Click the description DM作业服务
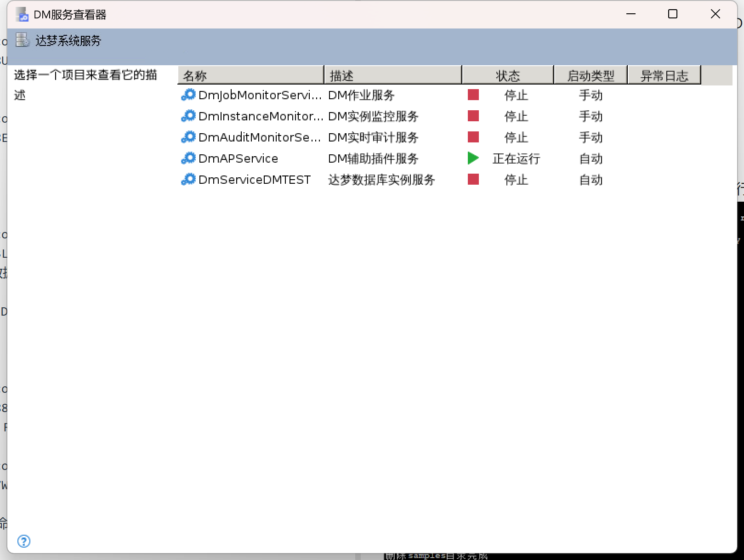744x560 pixels. tap(361, 95)
